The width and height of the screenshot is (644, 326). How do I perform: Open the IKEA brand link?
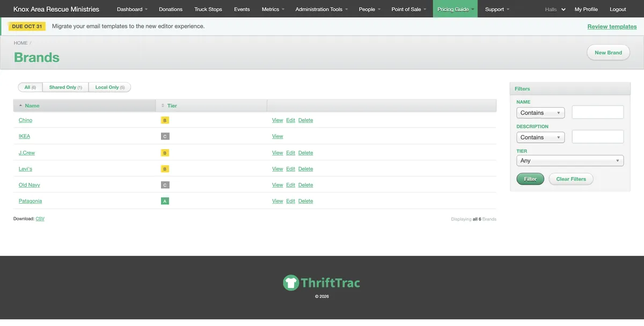tap(24, 137)
